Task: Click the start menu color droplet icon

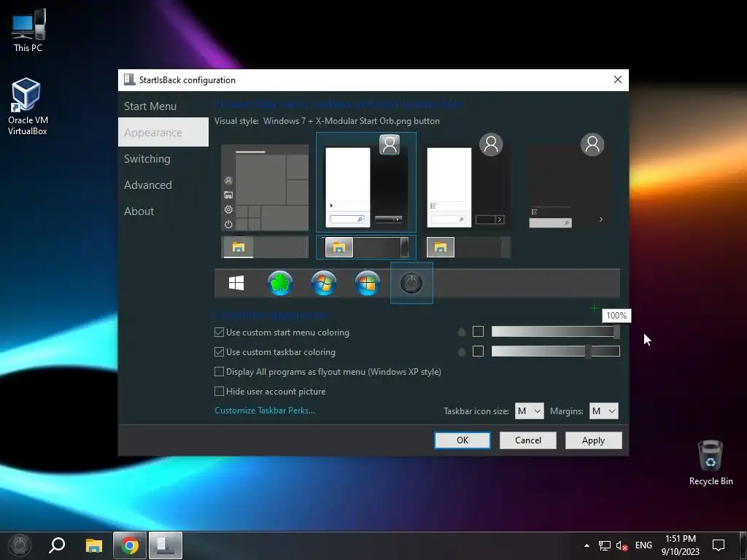Action: tap(462, 332)
